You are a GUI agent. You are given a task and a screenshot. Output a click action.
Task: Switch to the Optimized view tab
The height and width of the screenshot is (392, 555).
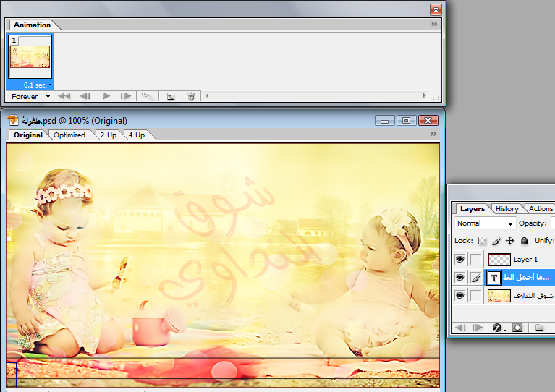tap(69, 135)
